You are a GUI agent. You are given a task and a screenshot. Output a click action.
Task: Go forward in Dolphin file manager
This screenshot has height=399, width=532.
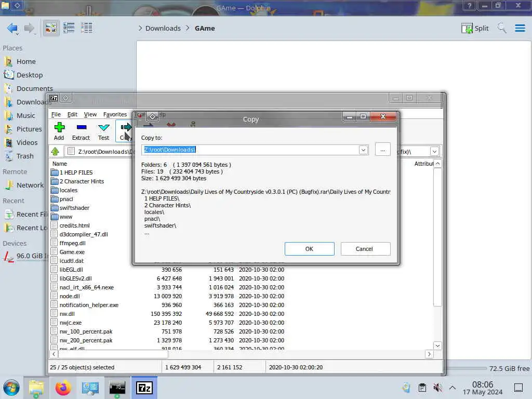point(30,28)
